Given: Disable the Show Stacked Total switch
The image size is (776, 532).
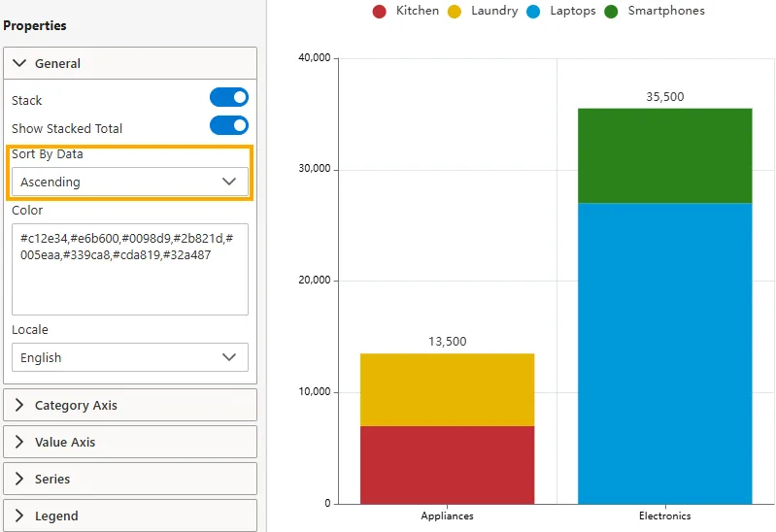Looking at the screenshot, I should pos(229,125).
